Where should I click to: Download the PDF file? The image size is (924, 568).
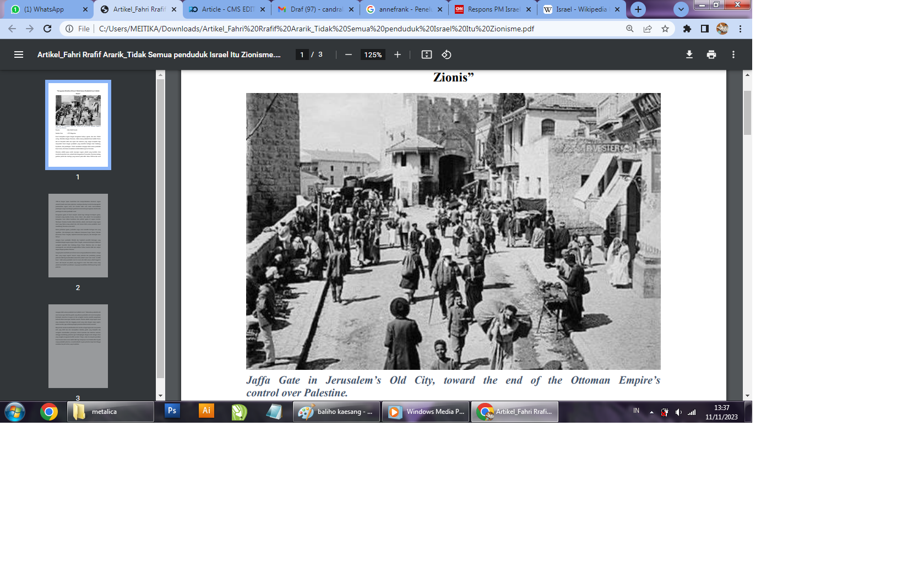[x=689, y=54]
